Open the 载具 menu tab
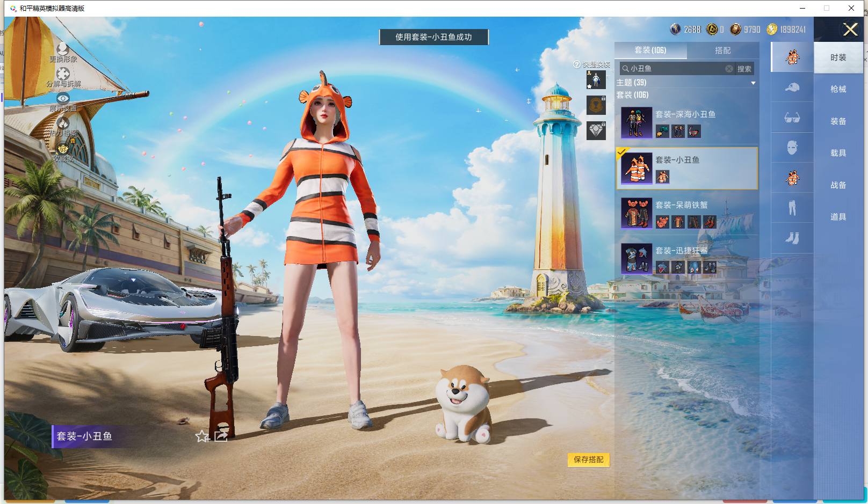The image size is (868, 504). click(x=838, y=153)
